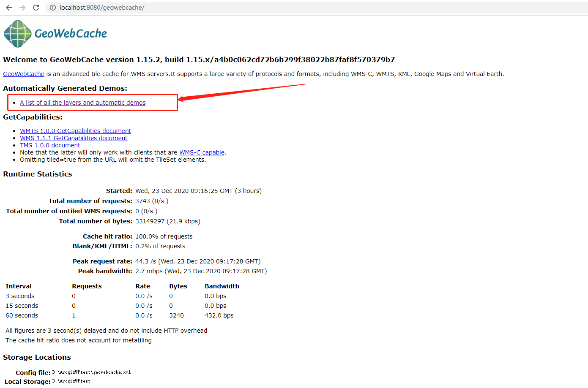This screenshot has height=388, width=588.
Task: Select config file path geowebcache.xml
Action: pos(91,372)
